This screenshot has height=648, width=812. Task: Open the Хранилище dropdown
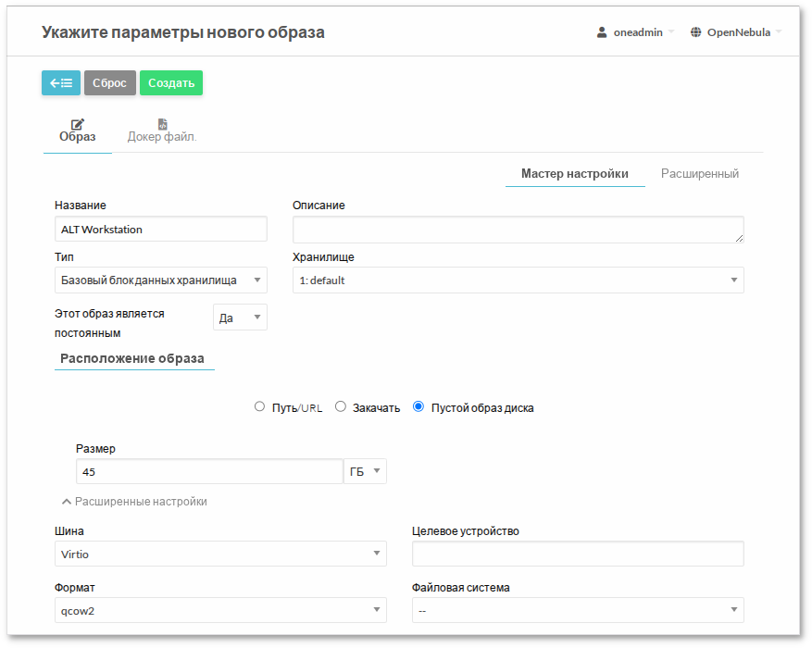[518, 280]
